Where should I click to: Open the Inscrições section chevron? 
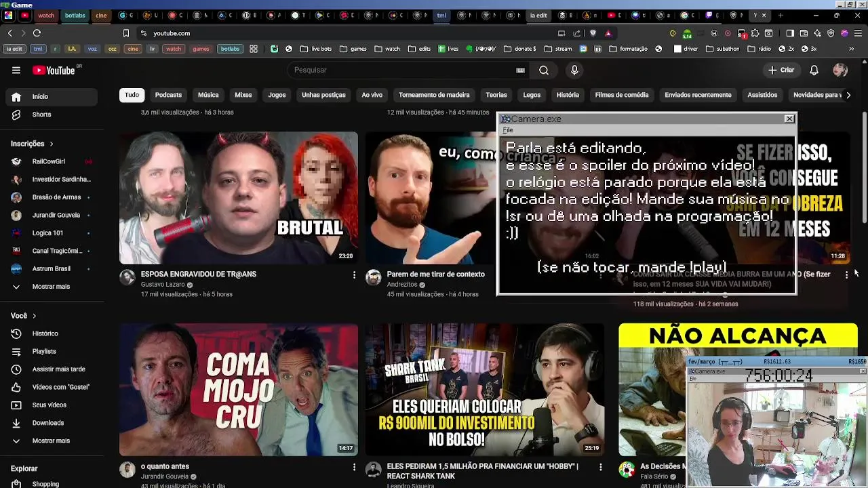pos(51,144)
